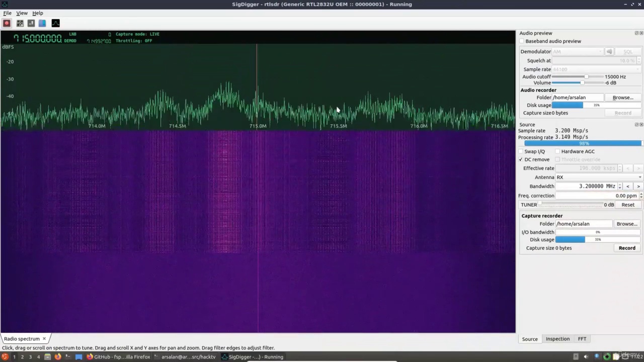Open the audio Sample rate dropdown
Viewport: 644px width, 362px height.
(597, 69)
